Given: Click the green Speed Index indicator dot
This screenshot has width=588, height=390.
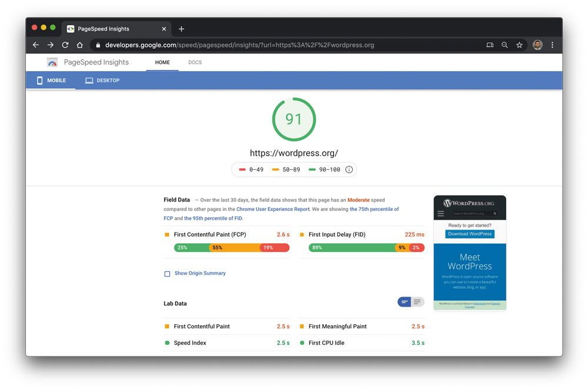Looking at the screenshot, I should pos(167,342).
